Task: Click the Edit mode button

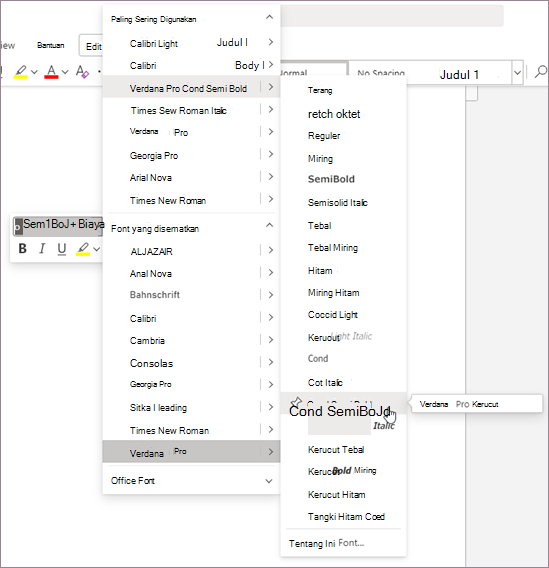Action: pyautogui.click(x=91, y=46)
